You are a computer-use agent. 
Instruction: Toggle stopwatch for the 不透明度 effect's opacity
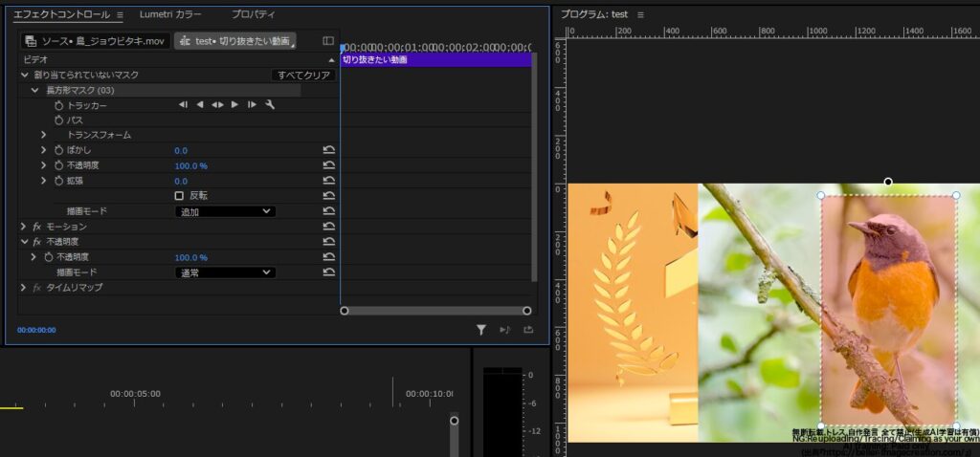pyautogui.click(x=49, y=257)
